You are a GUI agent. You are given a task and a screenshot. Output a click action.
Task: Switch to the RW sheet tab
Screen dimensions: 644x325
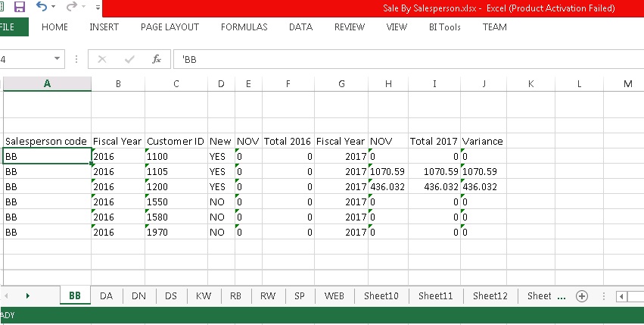(x=268, y=295)
